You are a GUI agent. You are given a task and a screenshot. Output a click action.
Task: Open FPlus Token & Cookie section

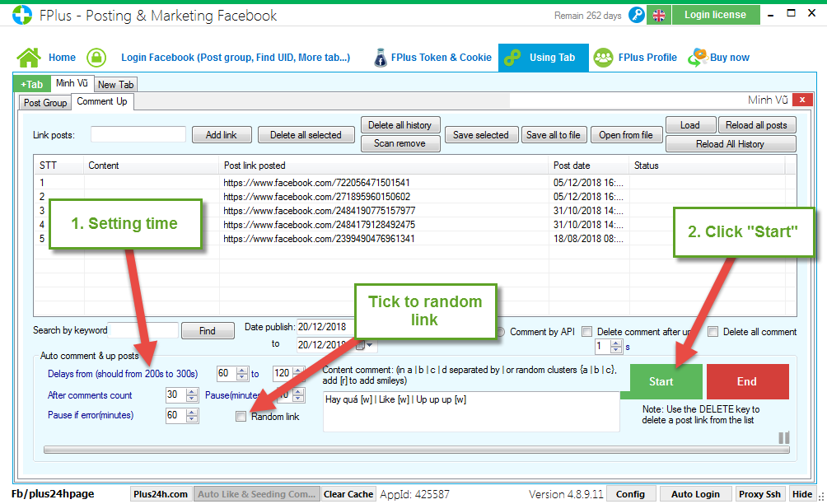tap(441, 58)
